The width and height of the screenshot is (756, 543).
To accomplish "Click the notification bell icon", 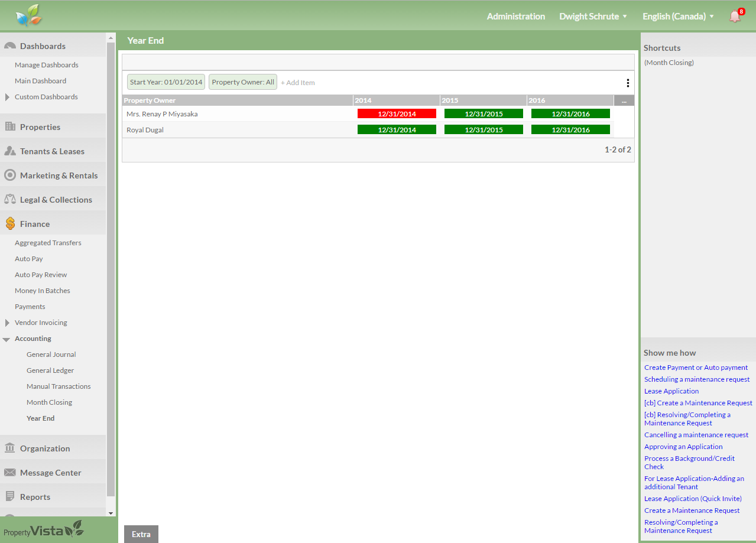I will pos(735,17).
